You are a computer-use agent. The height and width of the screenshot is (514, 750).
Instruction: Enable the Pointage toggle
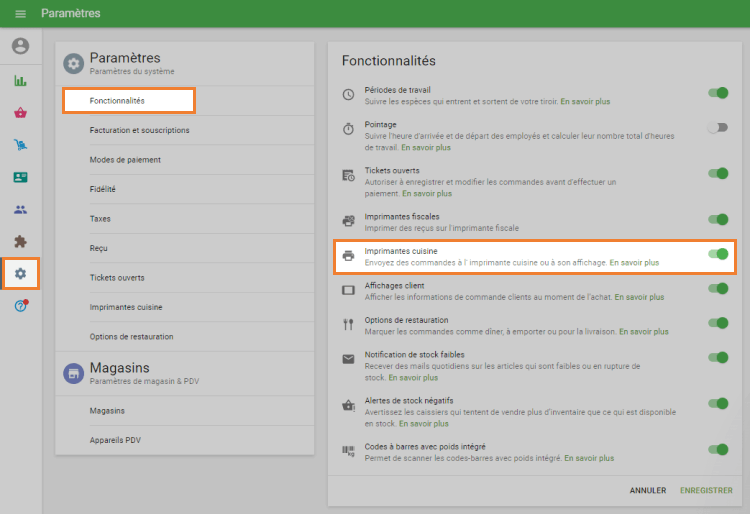point(717,127)
